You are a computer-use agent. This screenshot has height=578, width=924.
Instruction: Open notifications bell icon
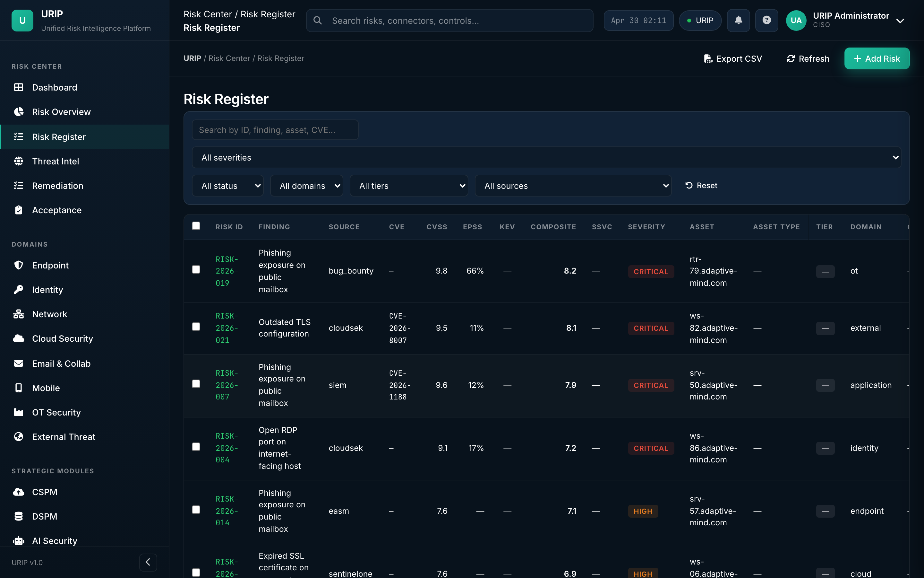(x=739, y=21)
